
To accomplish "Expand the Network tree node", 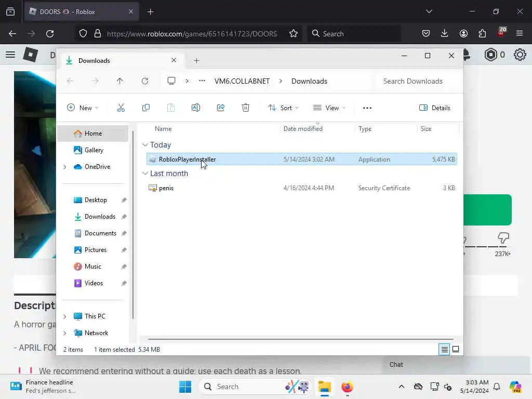I will (65, 333).
